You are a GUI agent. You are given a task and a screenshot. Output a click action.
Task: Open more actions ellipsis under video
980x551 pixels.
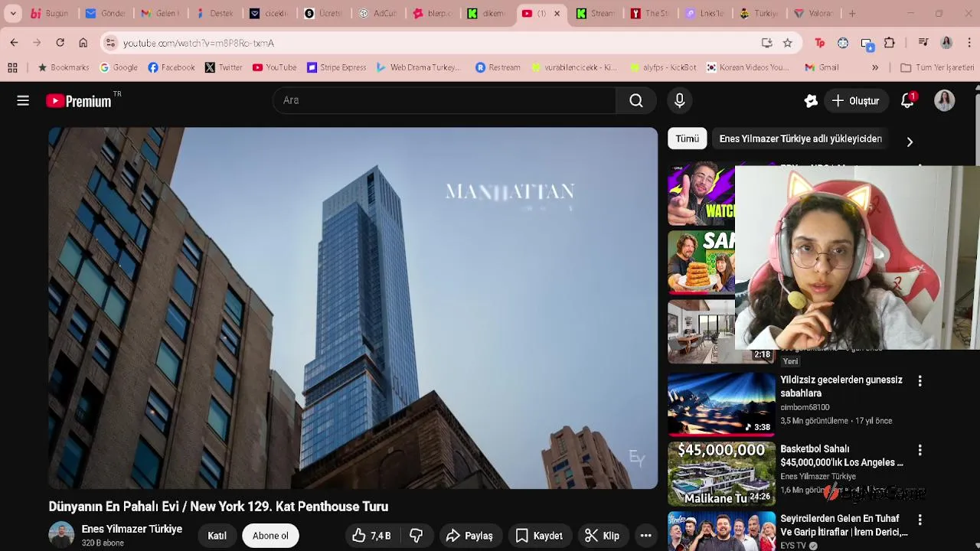645,536
